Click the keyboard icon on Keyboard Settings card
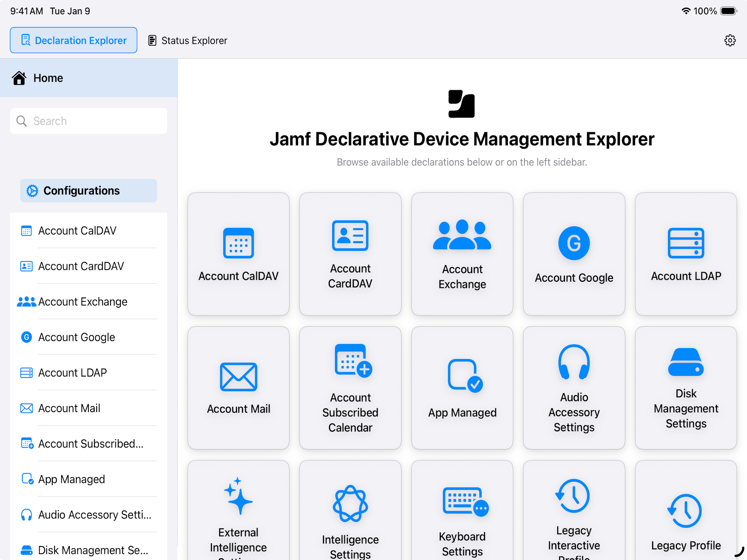Viewport: 747px width, 560px height. (465, 502)
